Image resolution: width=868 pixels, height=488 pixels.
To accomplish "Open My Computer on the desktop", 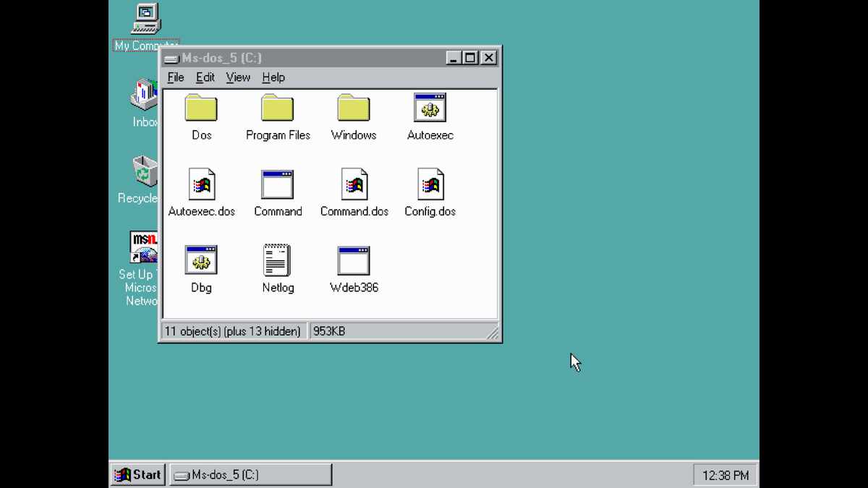I will [x=145, y=22].
